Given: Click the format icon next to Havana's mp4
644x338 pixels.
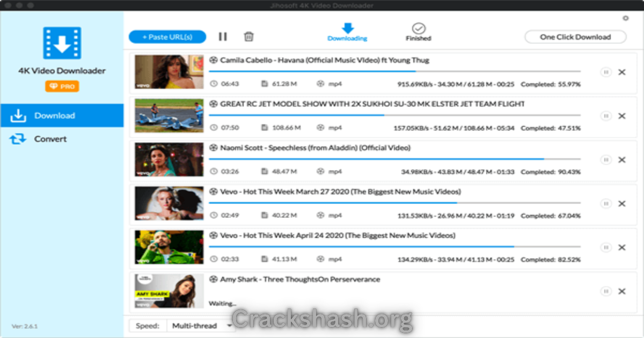Looking at the screenshot, I should [x=321, y=84].
